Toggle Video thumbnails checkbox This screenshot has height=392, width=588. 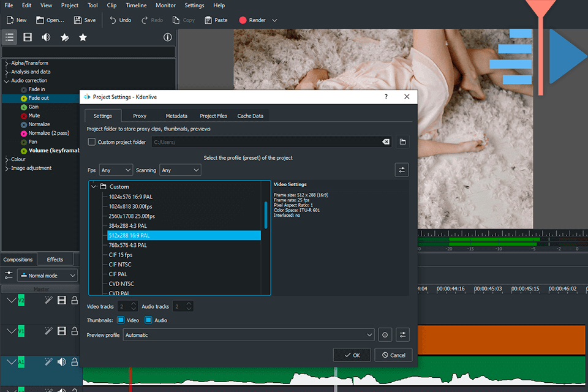121,320
